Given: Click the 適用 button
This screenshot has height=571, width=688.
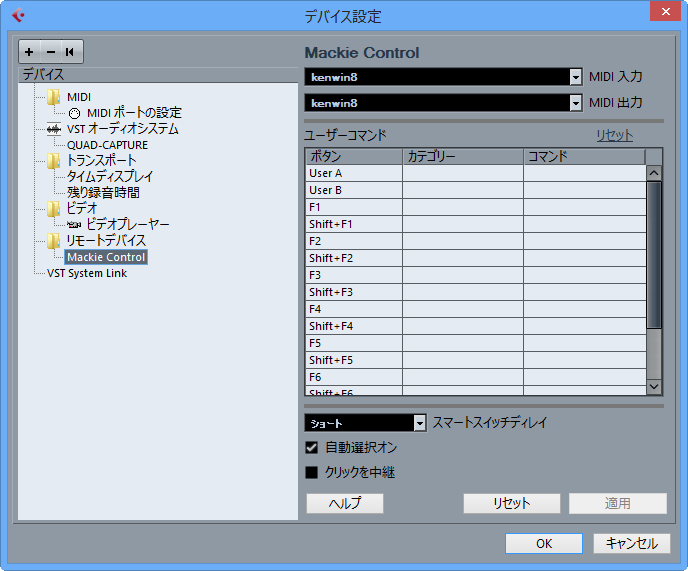Looking at the screenshot, I should click(x=618, y=503).
